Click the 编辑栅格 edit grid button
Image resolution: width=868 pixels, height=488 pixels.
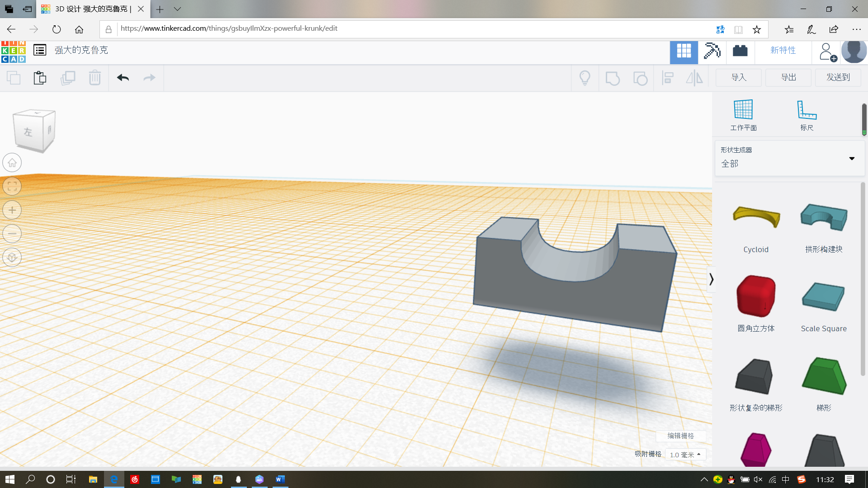[x=681, y=436]
